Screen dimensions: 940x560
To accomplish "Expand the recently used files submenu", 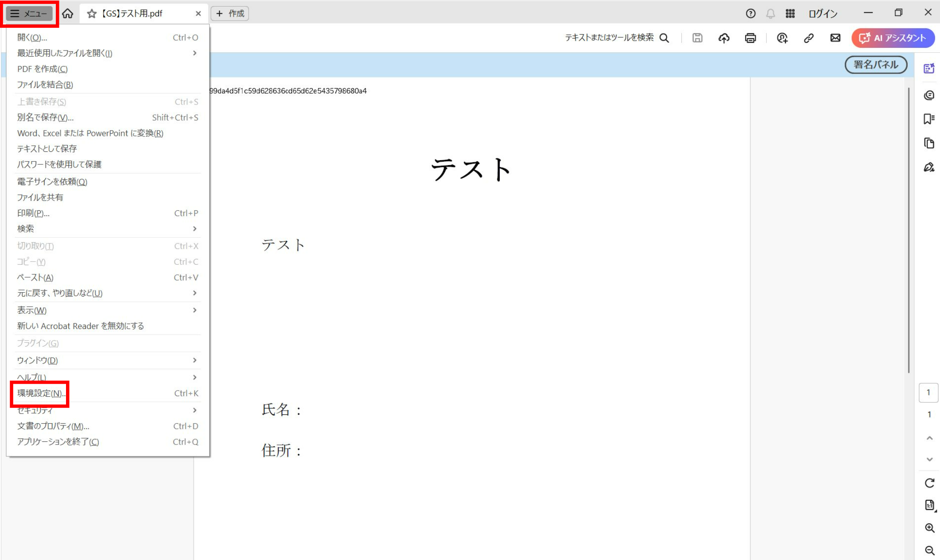I will (x=64, y=53).
